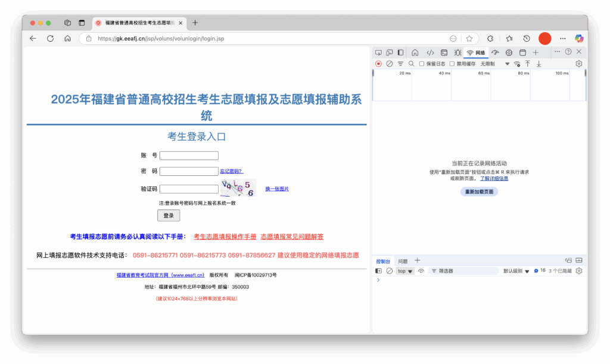This screenshot has width=610, height=364.
Task: Toggle the console live expression eye icon
Action: (x=421, y=270)
